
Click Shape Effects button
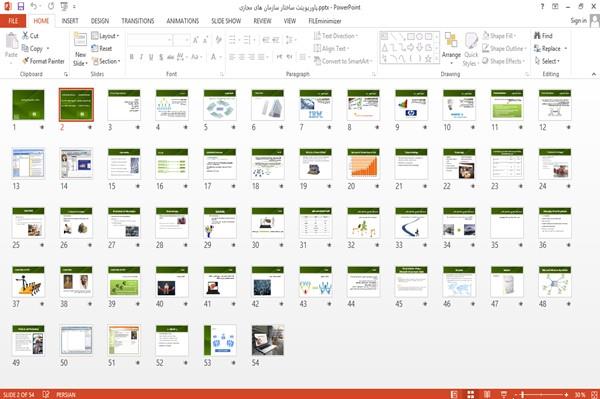click(x=503, y=61)
